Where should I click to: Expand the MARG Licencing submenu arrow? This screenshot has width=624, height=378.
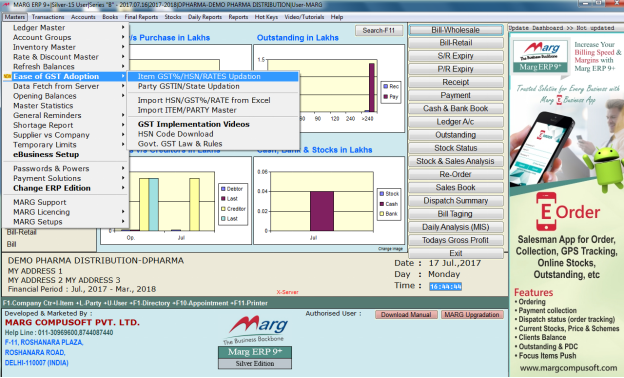coord(123,212)
